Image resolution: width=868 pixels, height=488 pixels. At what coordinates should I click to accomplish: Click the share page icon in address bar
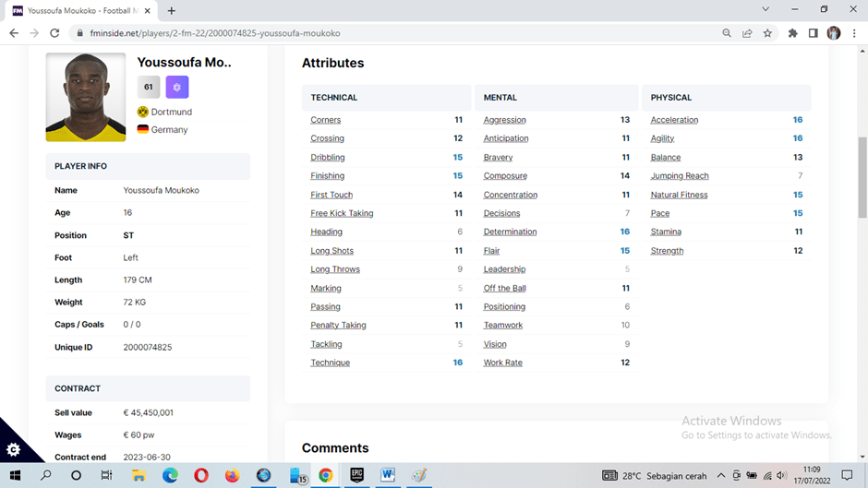(x=747, y=33)
